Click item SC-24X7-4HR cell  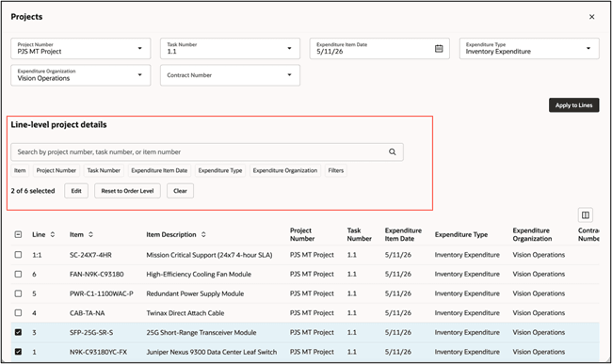click(90, 255)
